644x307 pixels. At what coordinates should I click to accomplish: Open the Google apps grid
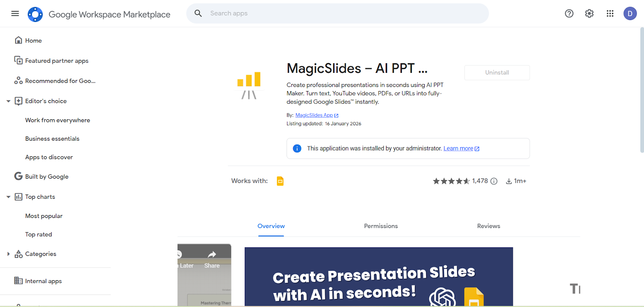[610, 14]
